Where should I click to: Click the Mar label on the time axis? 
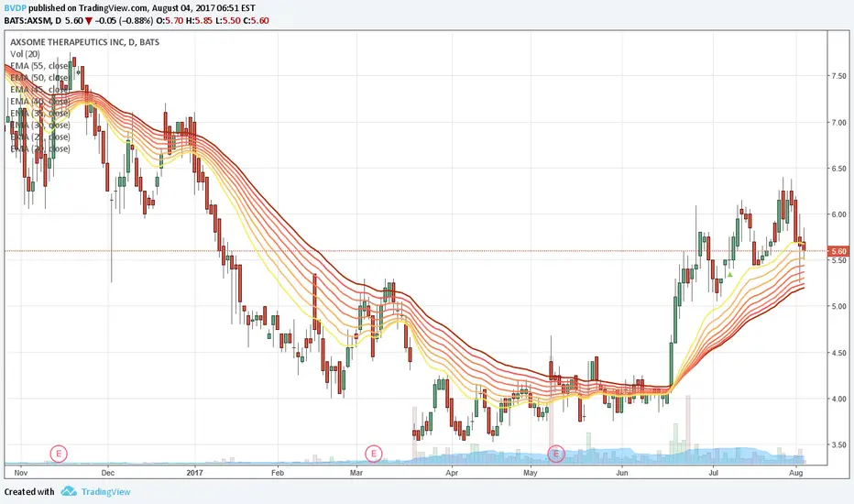(356, 473)
